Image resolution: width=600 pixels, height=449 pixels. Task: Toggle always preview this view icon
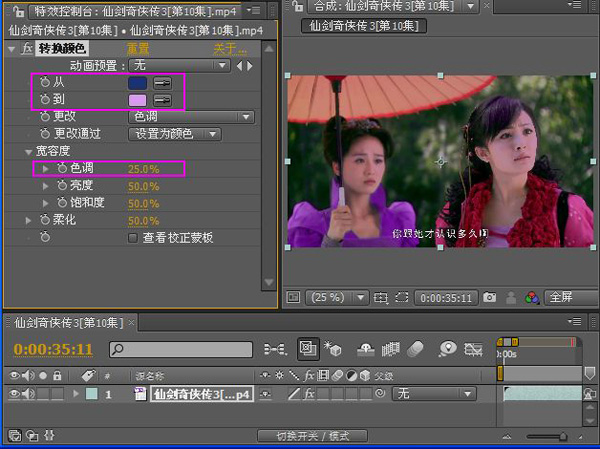pos(293,297)
